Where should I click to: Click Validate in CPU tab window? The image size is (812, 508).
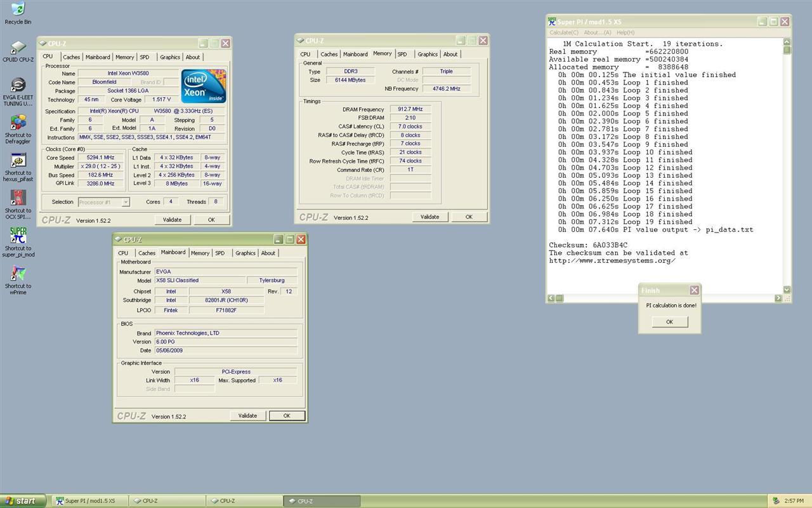173,220
